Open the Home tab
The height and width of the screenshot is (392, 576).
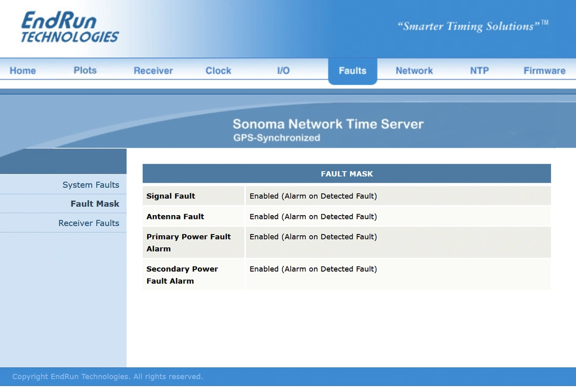tap(23, 71)
